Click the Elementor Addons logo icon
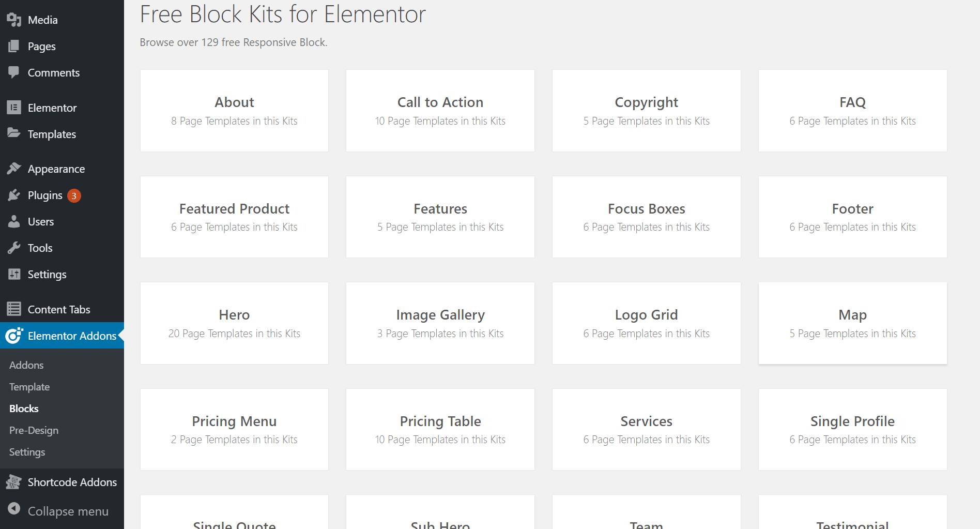 click(14, 336)
